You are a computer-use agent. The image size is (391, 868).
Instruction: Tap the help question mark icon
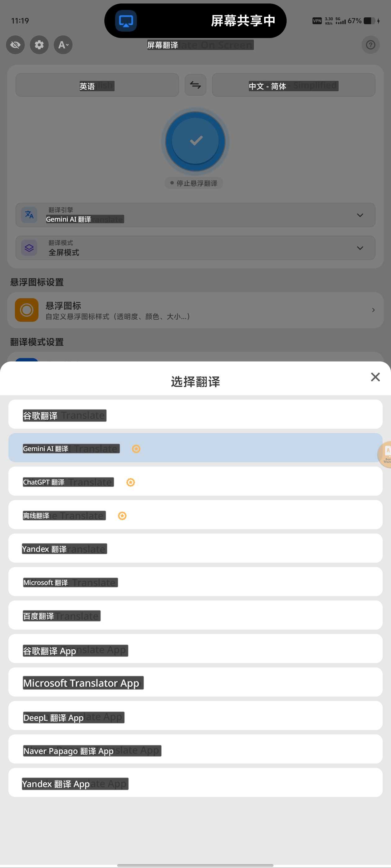point(371,45)
